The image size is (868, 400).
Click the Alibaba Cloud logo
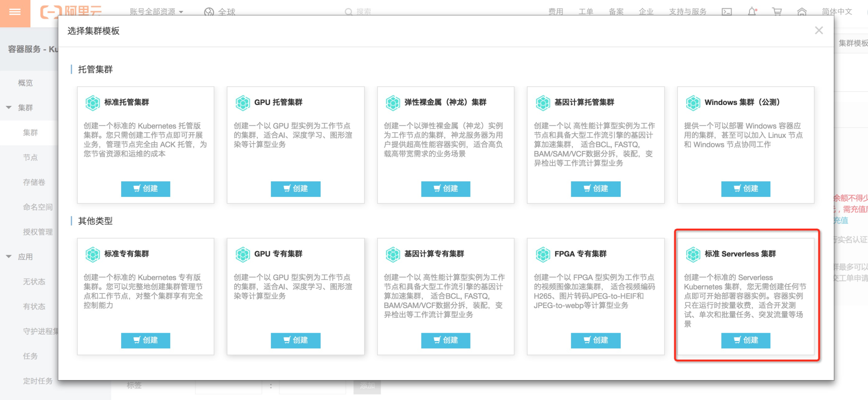pos(71,12)
